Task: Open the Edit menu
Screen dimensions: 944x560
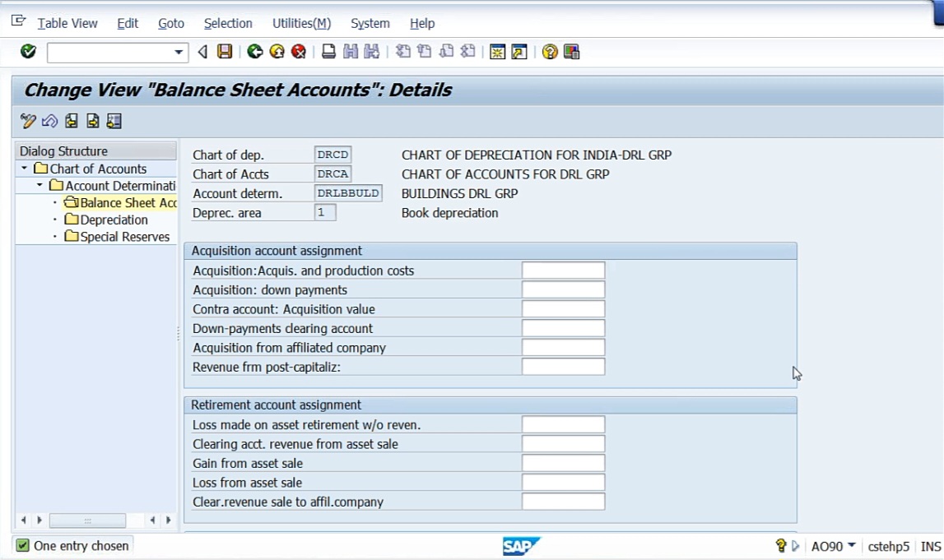Action: coord(128,24)
